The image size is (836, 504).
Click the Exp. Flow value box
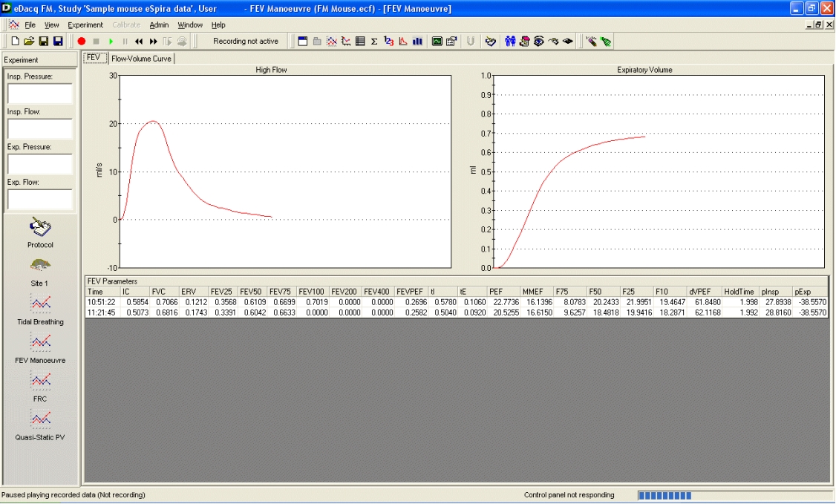pyautogui.click(x=40, y=200)
